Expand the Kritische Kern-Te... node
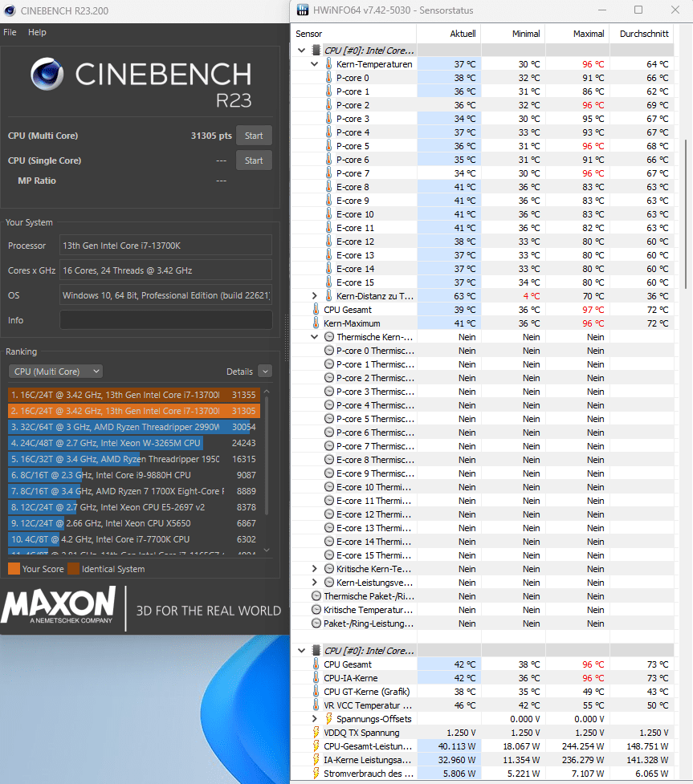Screen dimensions: 693x784 tap(314, 568)
